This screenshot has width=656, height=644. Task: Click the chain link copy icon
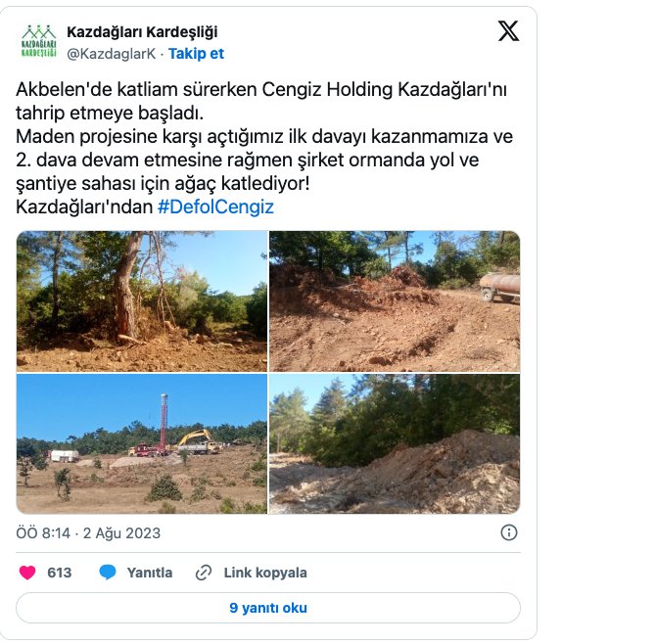[x=204, y=573]
